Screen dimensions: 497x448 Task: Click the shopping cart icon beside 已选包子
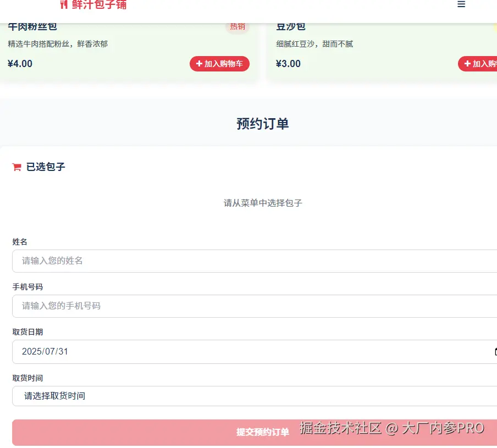coord(16,167)
